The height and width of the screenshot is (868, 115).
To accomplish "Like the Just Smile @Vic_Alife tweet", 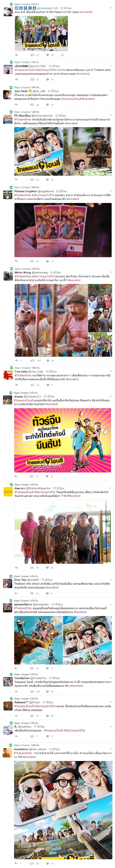I will click(x=47, y=105).
